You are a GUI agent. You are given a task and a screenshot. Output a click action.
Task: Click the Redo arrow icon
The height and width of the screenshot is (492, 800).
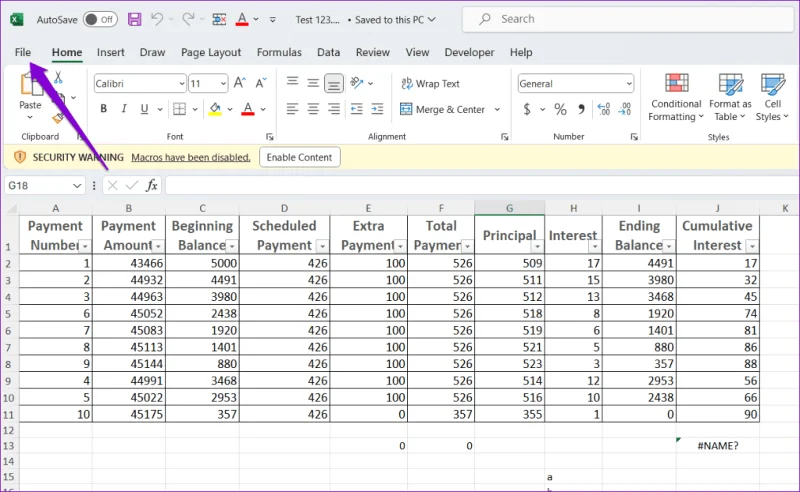188,19
